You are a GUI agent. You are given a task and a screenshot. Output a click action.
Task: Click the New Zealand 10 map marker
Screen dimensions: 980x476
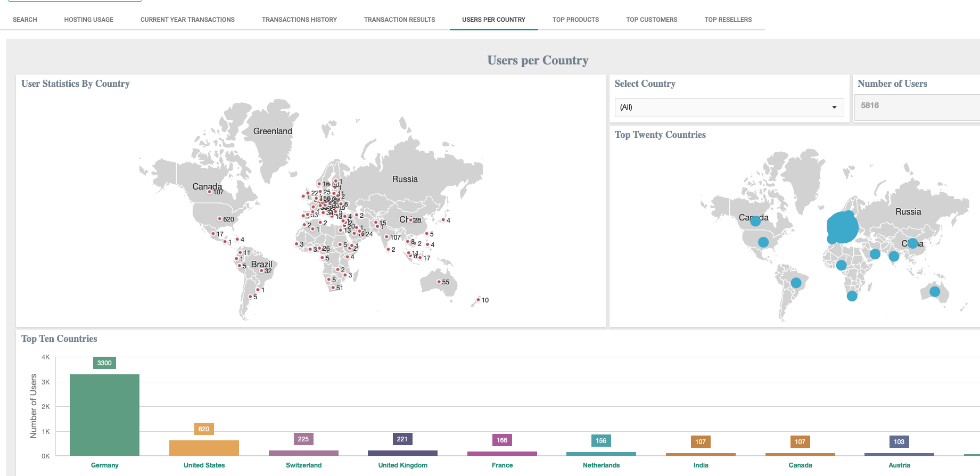click(478, 300)
